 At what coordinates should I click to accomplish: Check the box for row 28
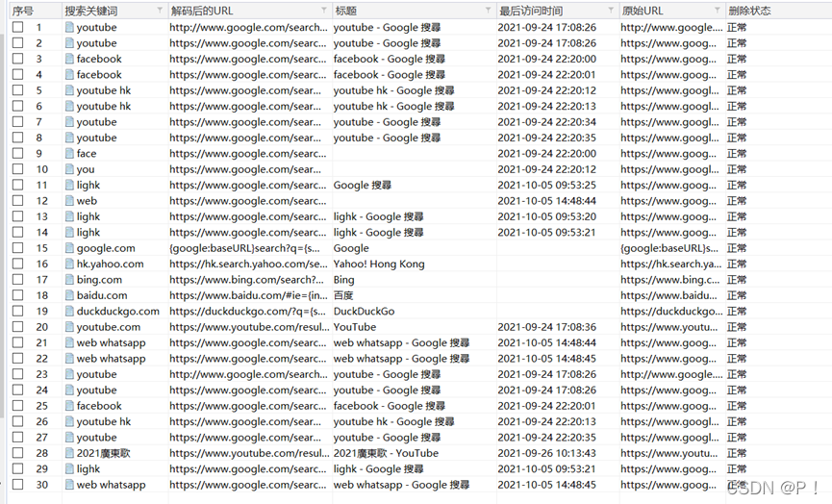[x=18, y=453]
